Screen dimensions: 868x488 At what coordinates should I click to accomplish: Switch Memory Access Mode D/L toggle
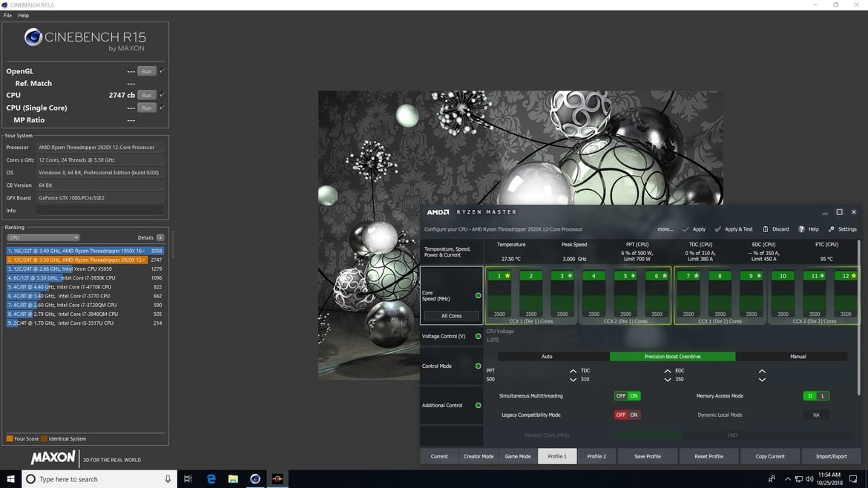(816, 395)
